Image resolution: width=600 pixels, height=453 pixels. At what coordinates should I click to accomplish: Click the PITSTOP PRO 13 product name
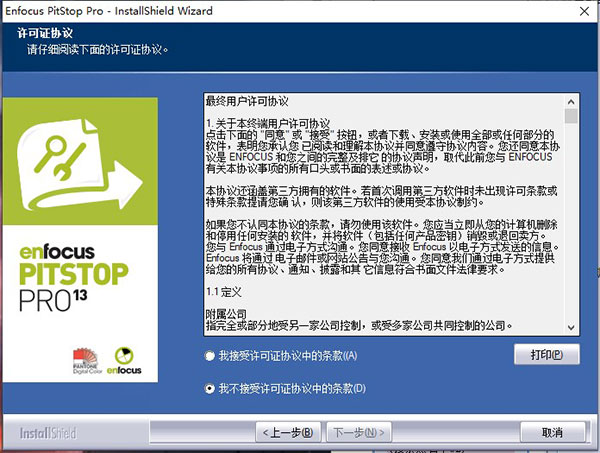(73, 287)
